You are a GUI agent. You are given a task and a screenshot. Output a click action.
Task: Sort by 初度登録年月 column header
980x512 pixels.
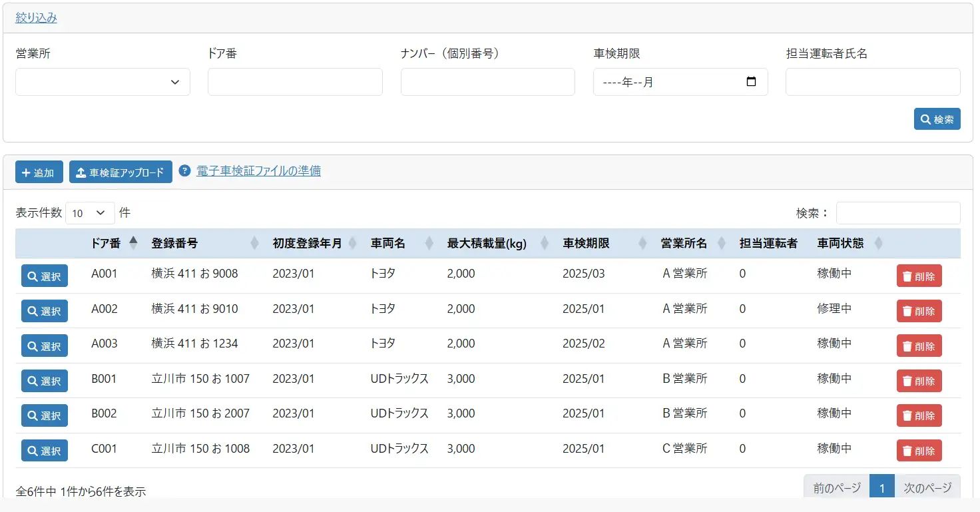(x=315, y=244)
